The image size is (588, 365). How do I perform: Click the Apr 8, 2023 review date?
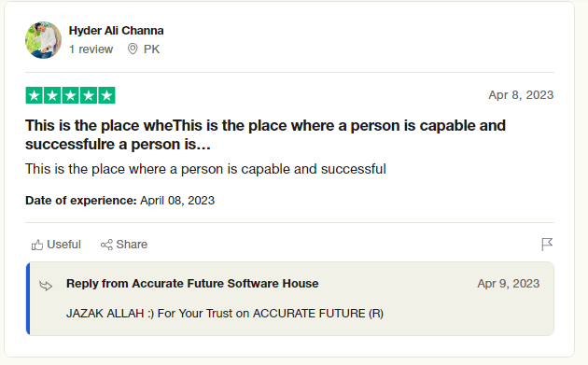pyautogui.click(x=521, y=95)
